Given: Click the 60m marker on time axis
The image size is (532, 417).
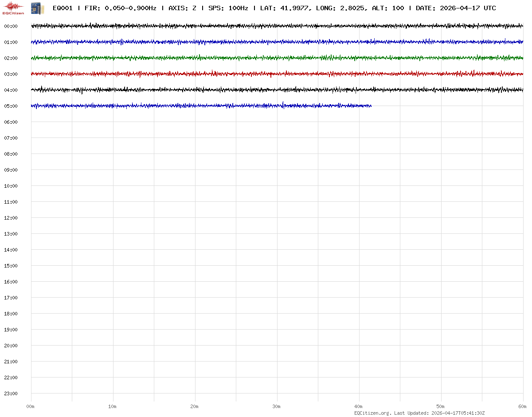Looking at the screenshot, I should tap(523, 406).
